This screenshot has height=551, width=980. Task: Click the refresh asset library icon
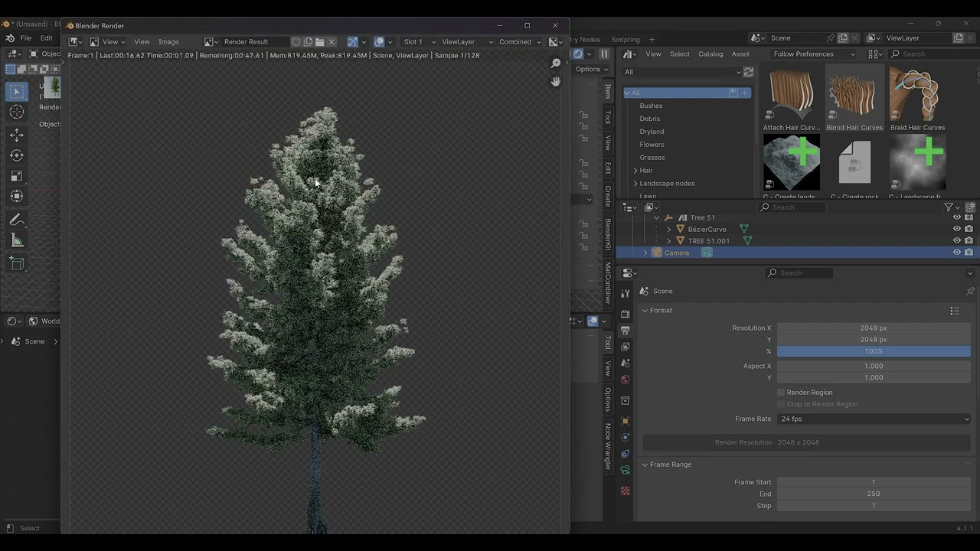tap(748, 72)
